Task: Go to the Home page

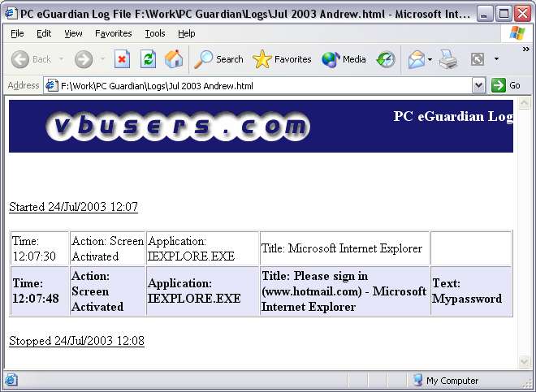Action: coord(174,59)
